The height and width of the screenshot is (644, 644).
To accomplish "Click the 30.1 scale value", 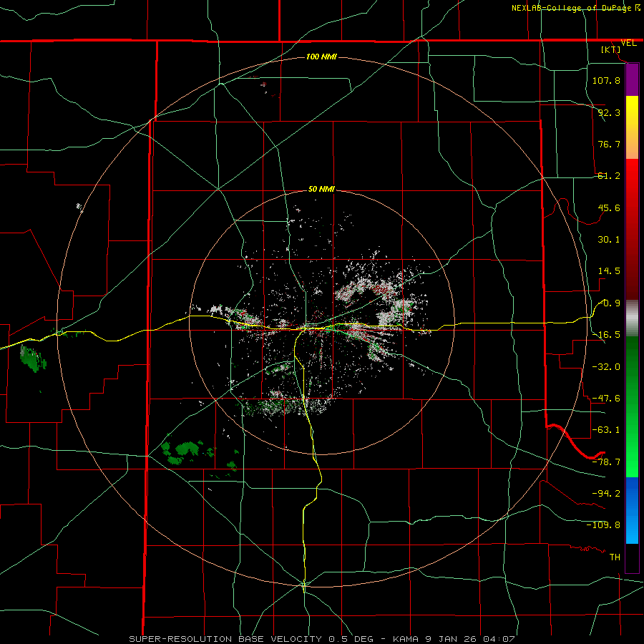I will (609, 240).
